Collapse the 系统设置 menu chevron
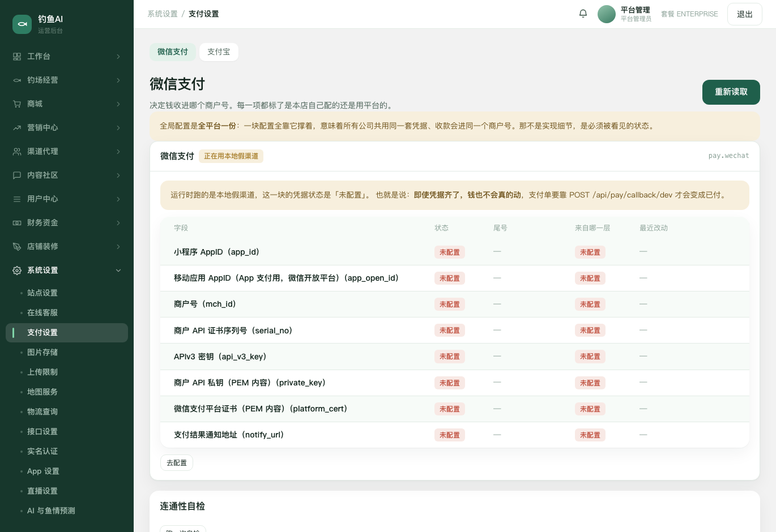Screen dimensions: 776x532 click(x=118, y=271)
